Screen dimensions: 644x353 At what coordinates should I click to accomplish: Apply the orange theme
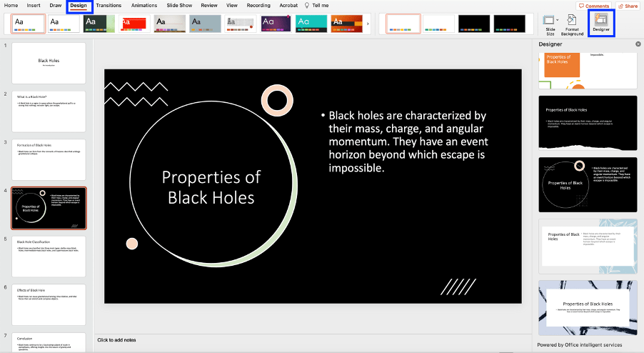(347, 24)
